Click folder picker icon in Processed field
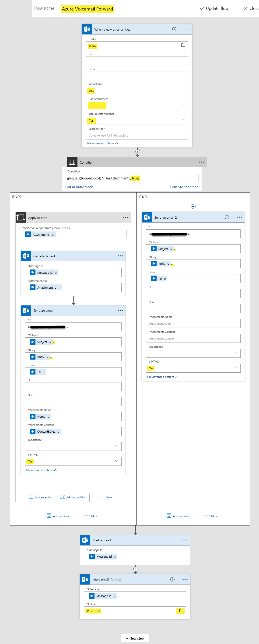The image size is (259, 644). tap(181, 610)
